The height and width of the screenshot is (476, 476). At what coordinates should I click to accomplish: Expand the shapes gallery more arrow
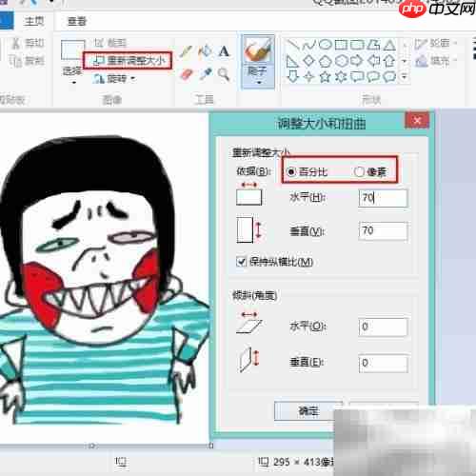click(405, 76)
